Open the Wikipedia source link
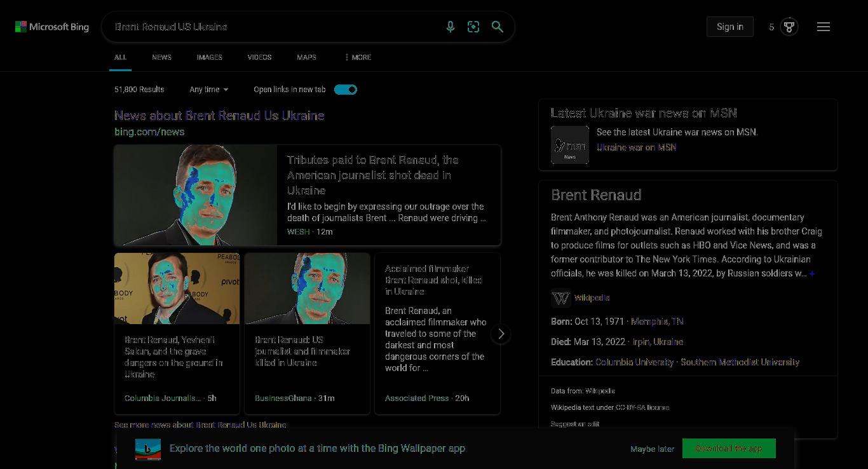Viewport: 868px width, 469px height. (592, 298)
